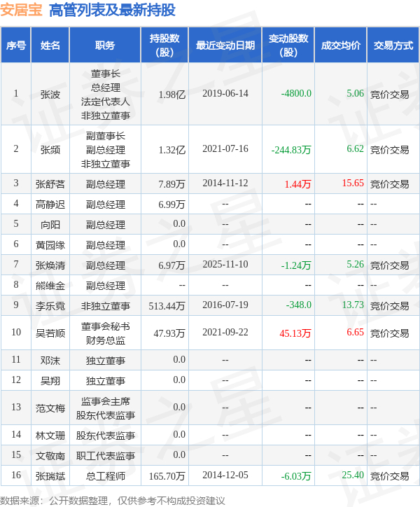Viewport: 420px width, 507px height.
Task: Click the change value -4800.0
Action: point(296,93)
